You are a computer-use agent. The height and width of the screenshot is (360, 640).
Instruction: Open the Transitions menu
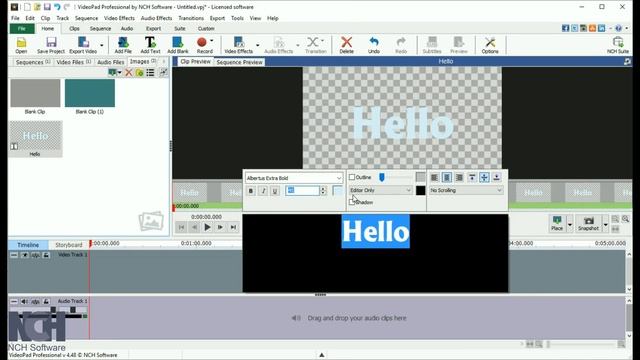(x=191, y=18)
